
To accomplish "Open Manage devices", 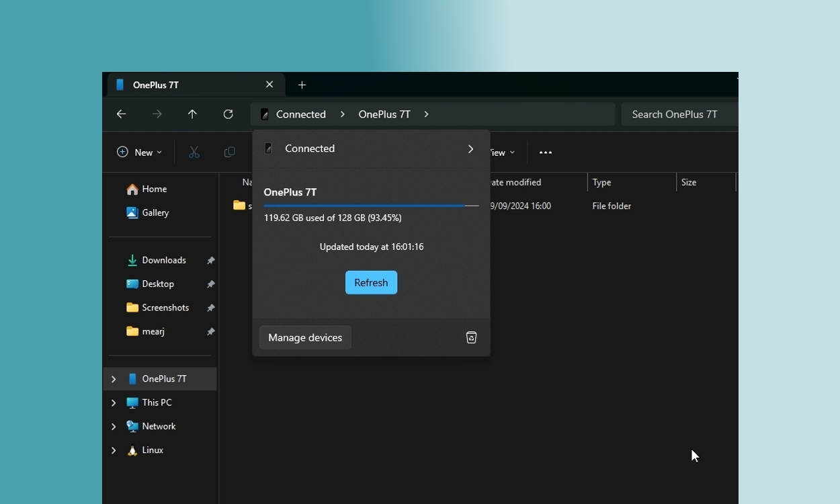I will (305, 337).
